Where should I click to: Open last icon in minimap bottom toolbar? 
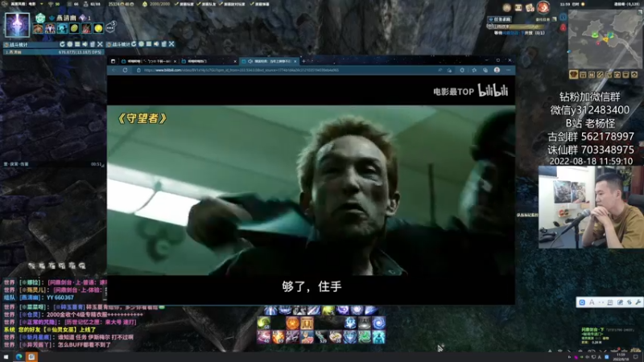click(634, 74)
